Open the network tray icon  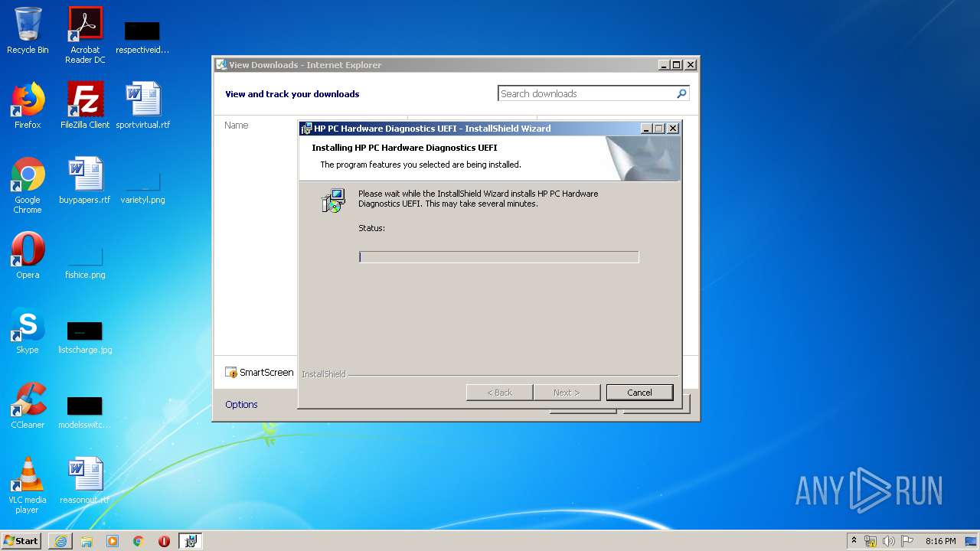871,541
